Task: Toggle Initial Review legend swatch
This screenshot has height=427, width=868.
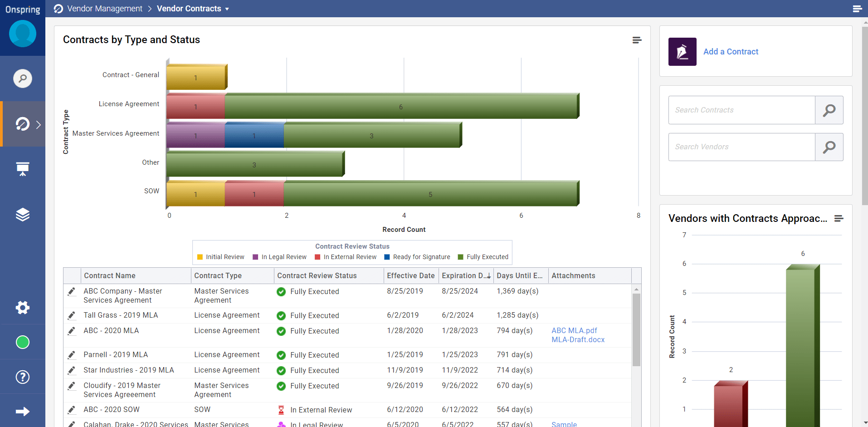Action: point(200,257)
